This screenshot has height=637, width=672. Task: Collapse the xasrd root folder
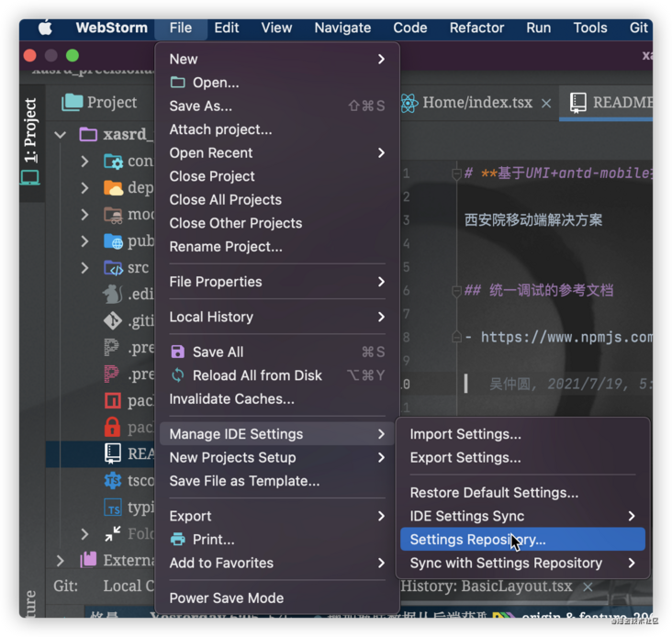(x=61, y=135)
